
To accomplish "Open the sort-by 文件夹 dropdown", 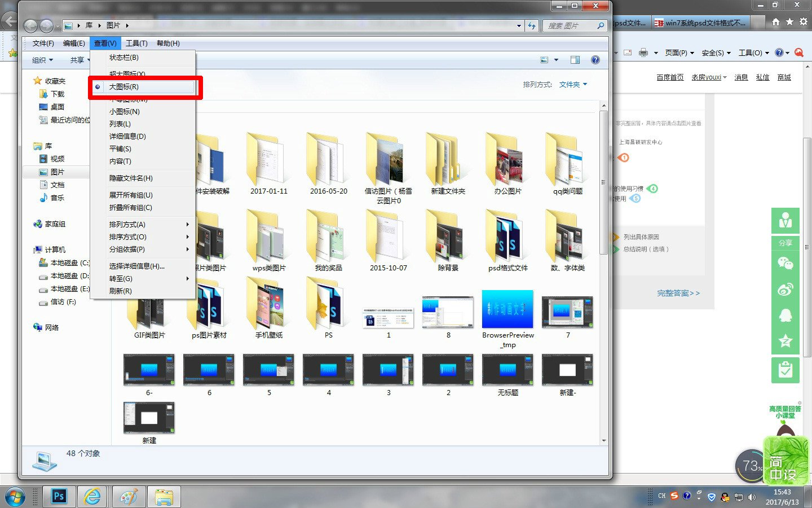I will 573,85.
